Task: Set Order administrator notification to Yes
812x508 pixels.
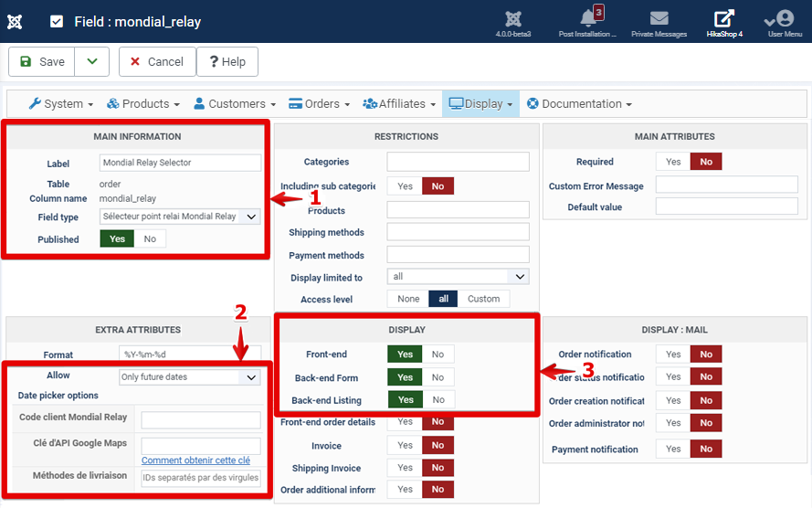Action: [x=673, y=422]
